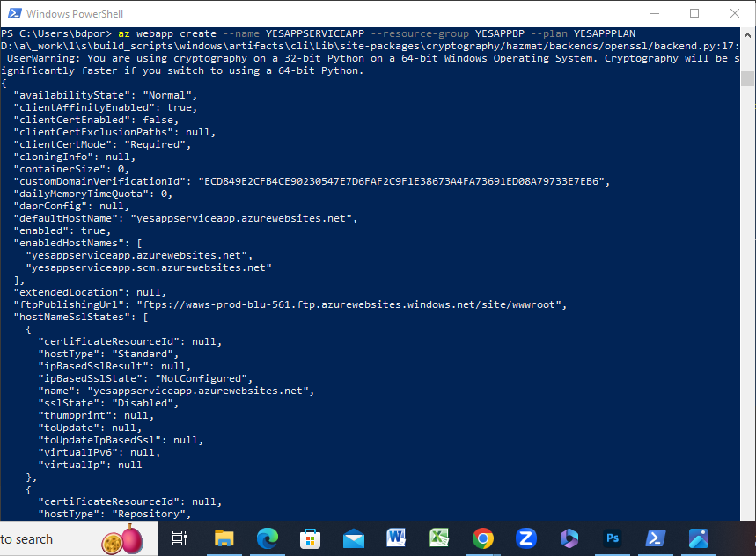Launch Microsoft Edge from the taskbar
The image size is (756, 556).
click(x=267, y=538)
